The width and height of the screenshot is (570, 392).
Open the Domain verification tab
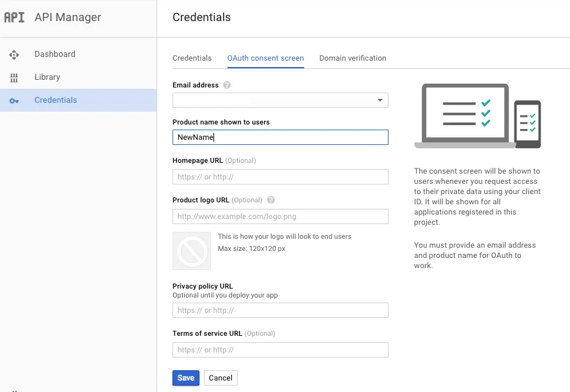[353, 58]
